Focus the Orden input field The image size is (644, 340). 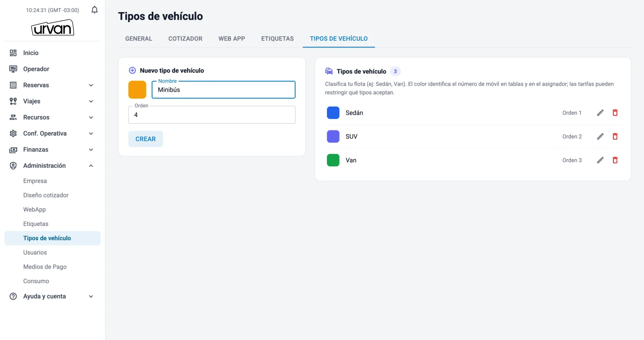(x=212, y=115)
